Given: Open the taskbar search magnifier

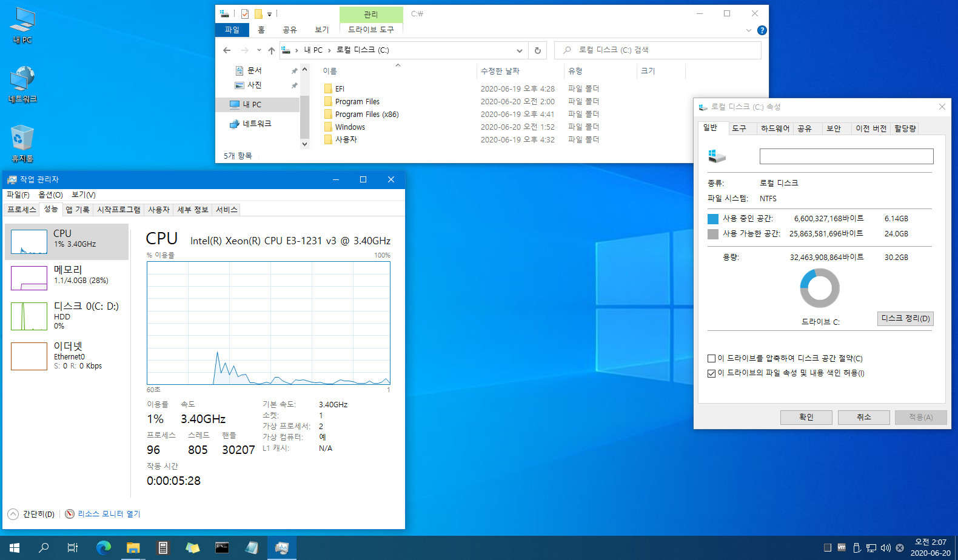Looking at the screenshot, I should click(44, 548).
